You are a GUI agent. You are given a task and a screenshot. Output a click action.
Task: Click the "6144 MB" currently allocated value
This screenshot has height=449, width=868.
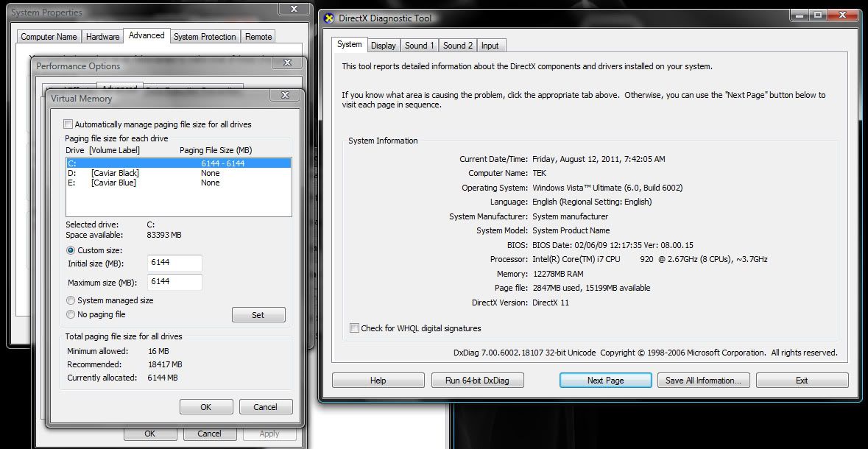tap(162, 378)
